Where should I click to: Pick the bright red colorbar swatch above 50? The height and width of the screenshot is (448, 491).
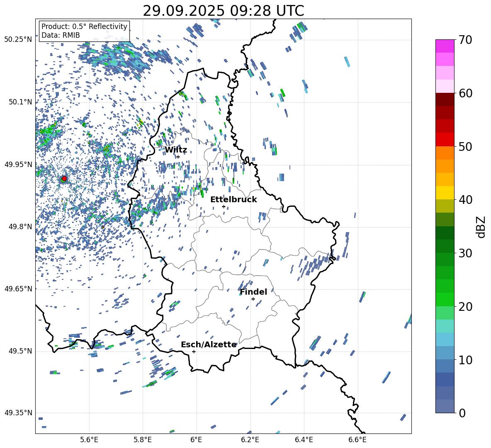tap(445, 139)
